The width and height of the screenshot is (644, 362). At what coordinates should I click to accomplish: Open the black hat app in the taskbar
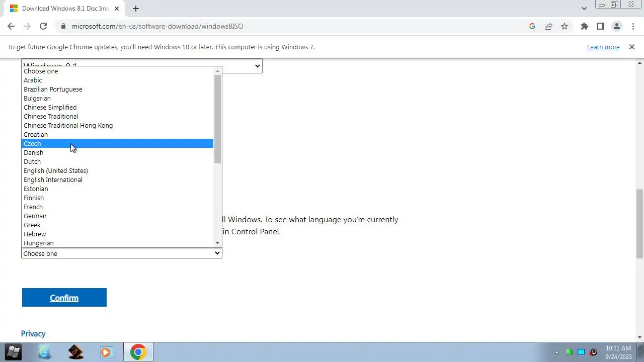click(75, 352)
